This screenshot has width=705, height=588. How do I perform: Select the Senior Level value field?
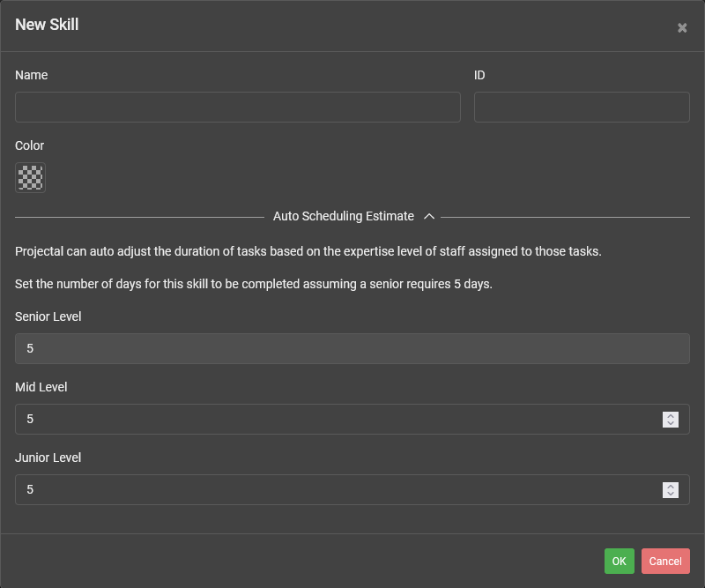click(352, 348)
